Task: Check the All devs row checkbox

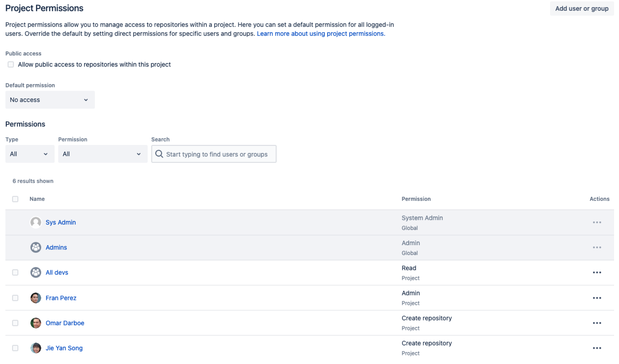Action: (15, 272)
